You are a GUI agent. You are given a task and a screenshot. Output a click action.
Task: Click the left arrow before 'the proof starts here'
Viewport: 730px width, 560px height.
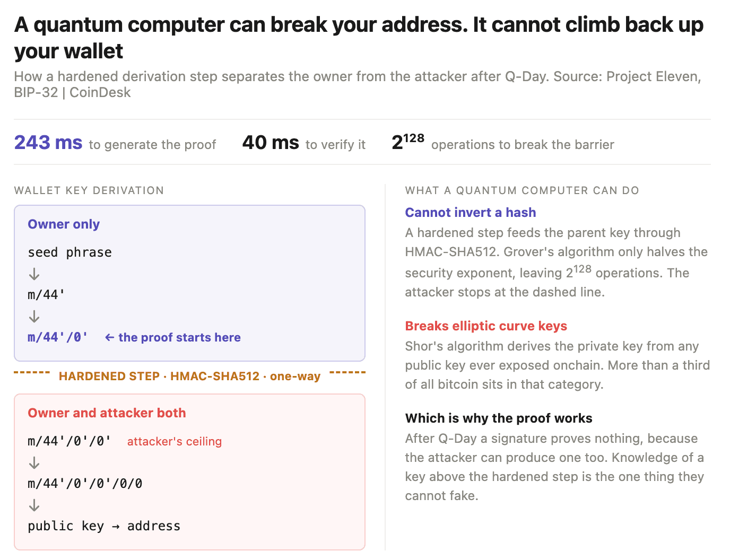(110, 337)
